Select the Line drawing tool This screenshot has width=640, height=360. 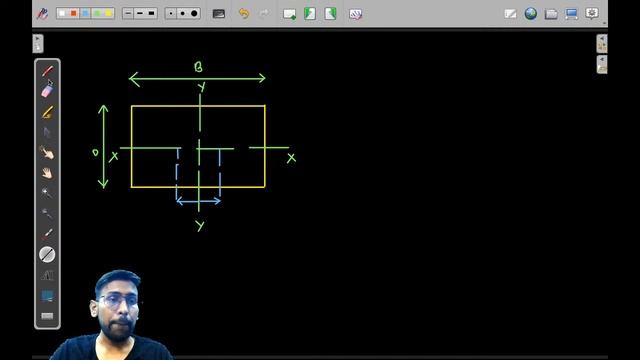point(47,254)
